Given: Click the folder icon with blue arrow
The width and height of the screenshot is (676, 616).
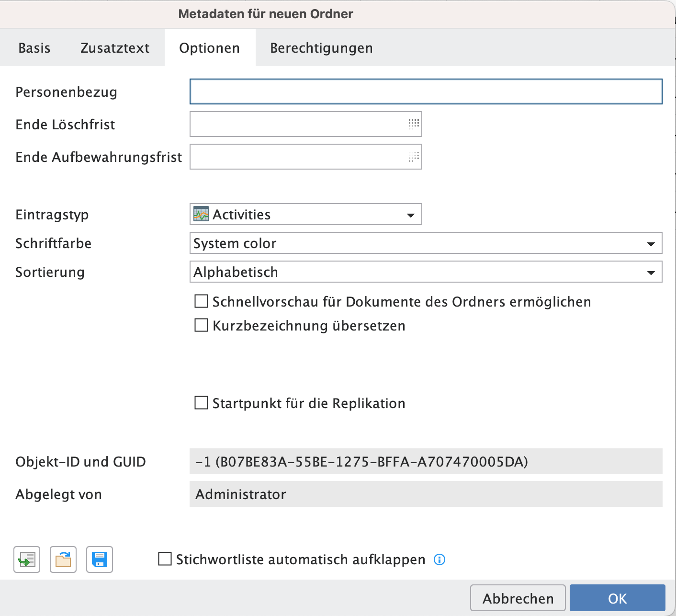Looking at the screenshot, I should click(63, 559).
